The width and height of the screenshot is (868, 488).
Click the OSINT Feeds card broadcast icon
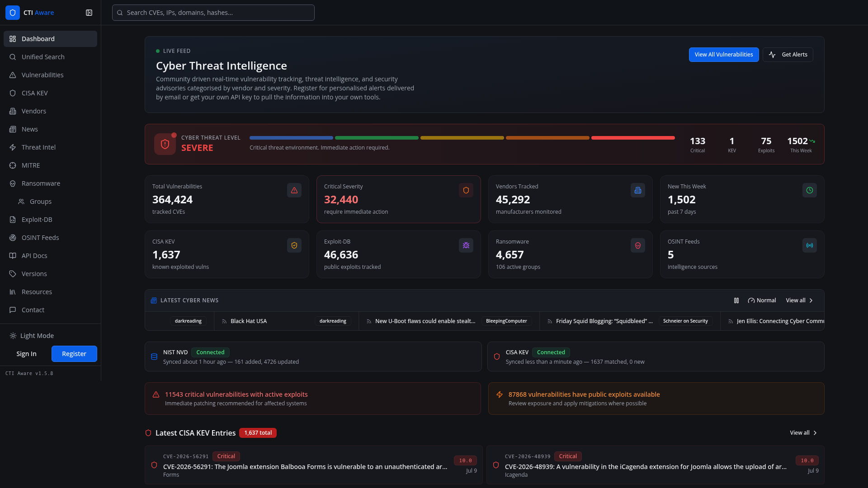810,245
